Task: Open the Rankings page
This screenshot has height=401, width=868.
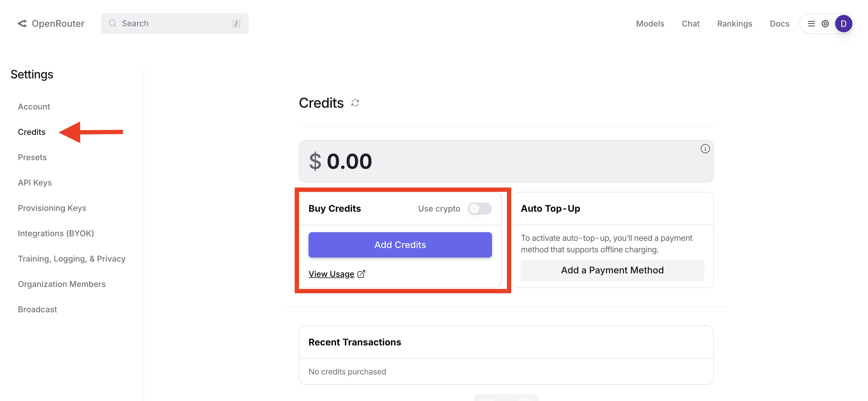Action: pyautogui.click(x=734, y=24)
